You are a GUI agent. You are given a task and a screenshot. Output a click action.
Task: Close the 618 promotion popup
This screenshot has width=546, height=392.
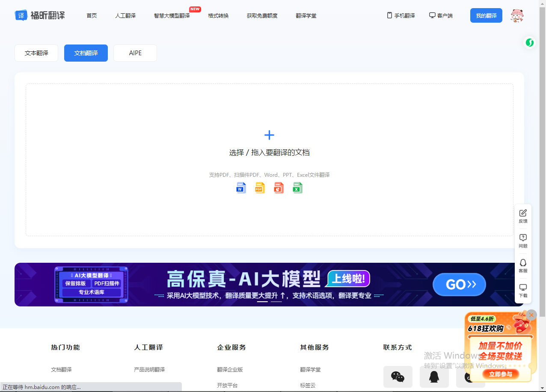pyautogui.click(x=531, y=315)
